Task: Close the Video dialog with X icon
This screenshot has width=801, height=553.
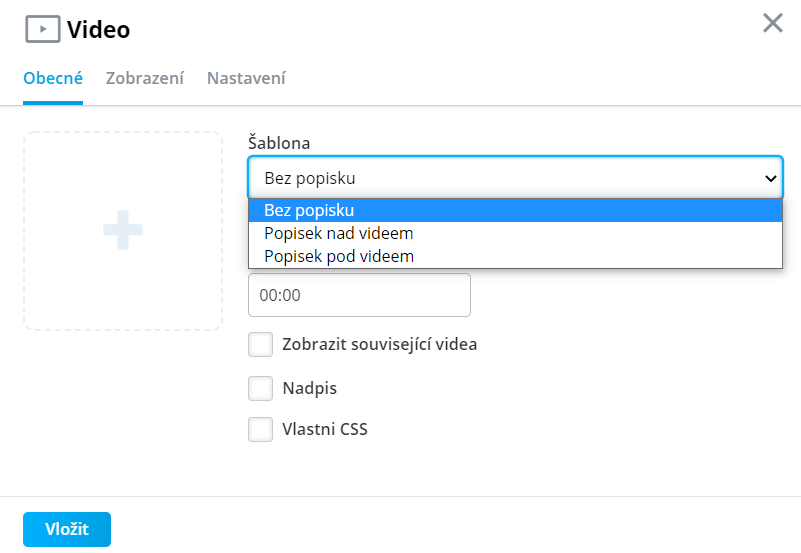Action: [772, 23]
